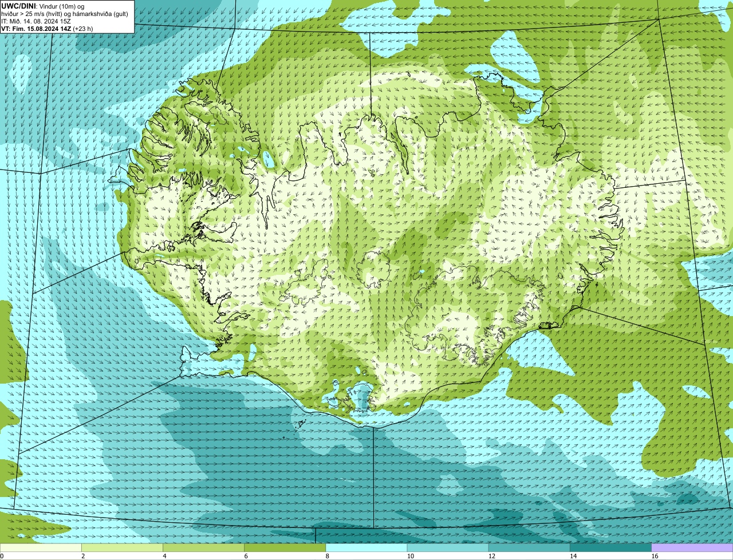Click the 2–4 m/s light green legend swatch

click(122, 547)
